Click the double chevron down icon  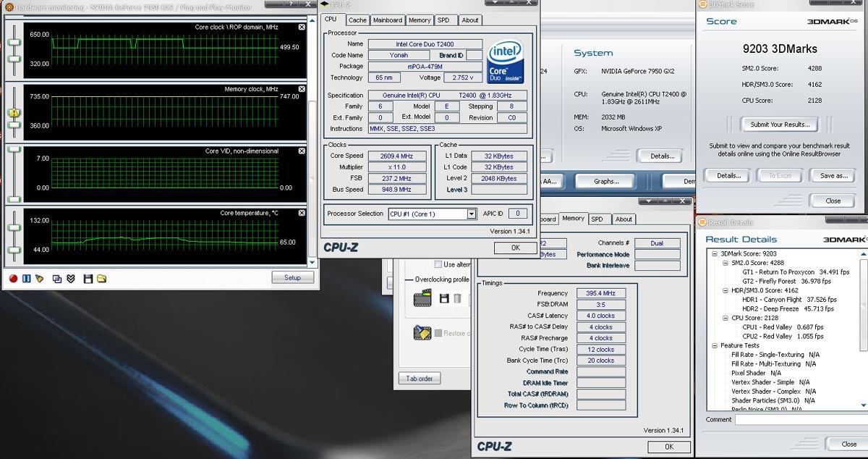pos(70,278)
